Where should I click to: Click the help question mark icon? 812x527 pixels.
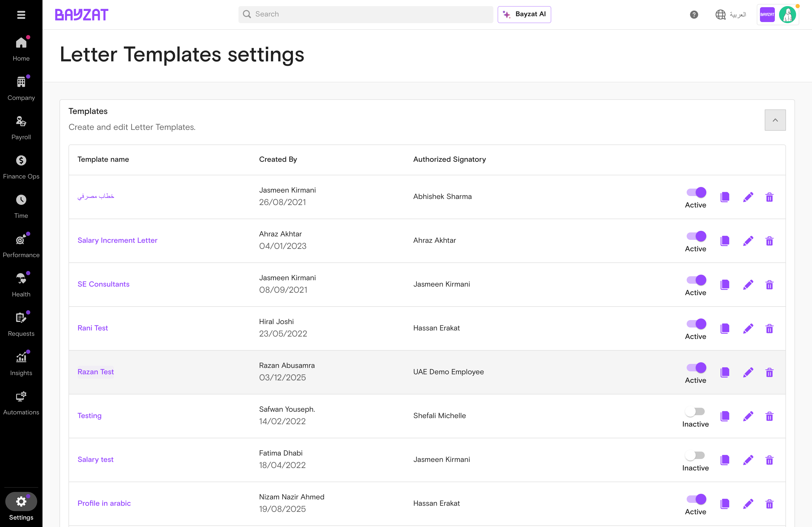click(x=694, y=15)
